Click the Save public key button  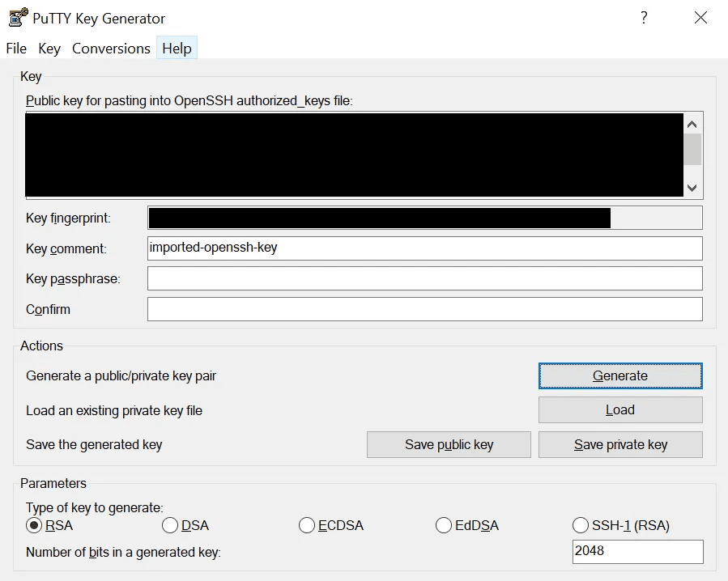[x=449, y=444]
